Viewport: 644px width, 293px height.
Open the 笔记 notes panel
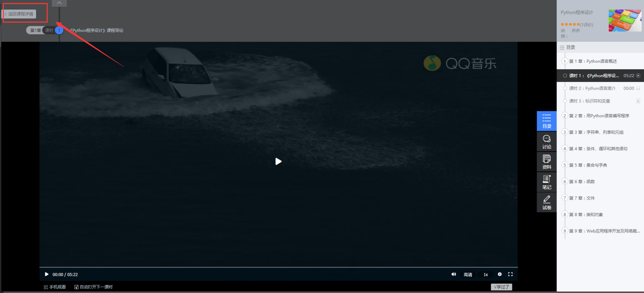[x=546, y=182]
